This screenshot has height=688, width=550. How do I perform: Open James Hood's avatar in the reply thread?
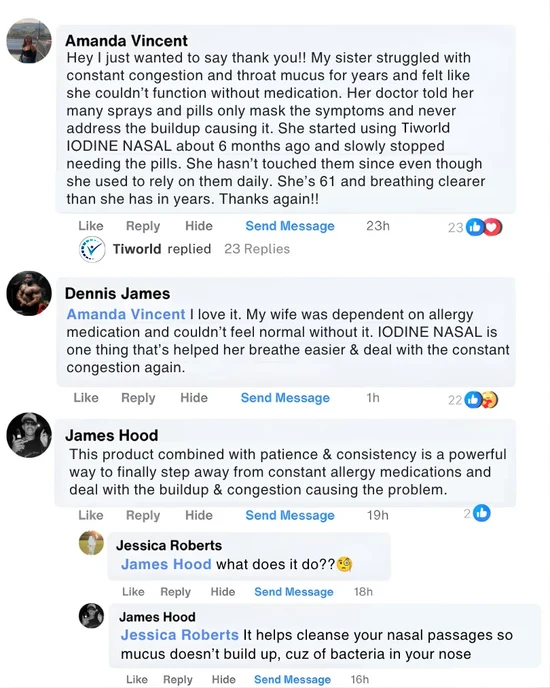coord(91,616)
